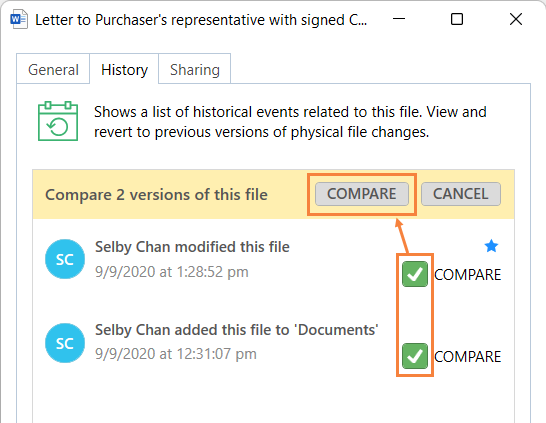
Task: Click SC avatar beside added file entry
Action: click(x=65, y=343)
